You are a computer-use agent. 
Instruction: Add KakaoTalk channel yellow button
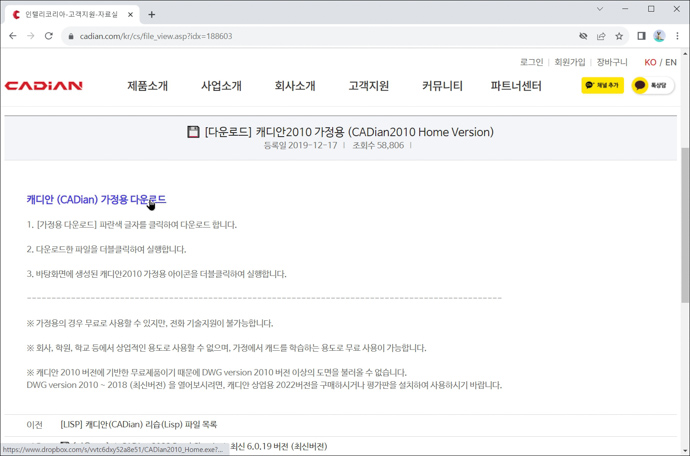(602, 85)
